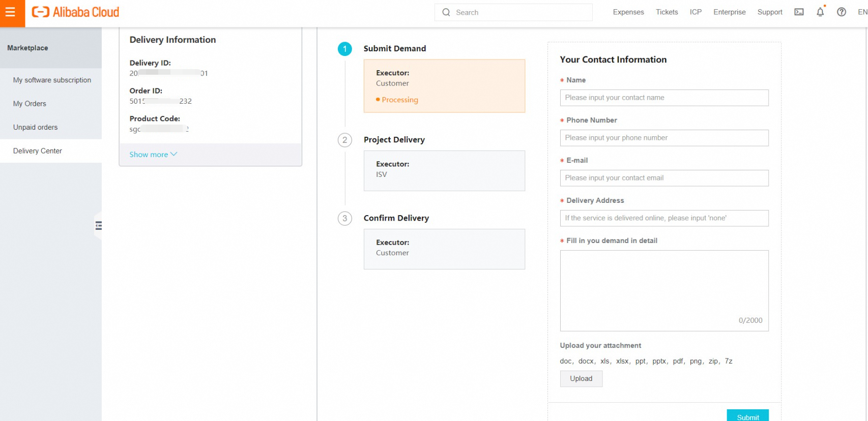The image size is (868, 421).
Task: Open My Orders in the sidebar
Action: tap(30, 104)
